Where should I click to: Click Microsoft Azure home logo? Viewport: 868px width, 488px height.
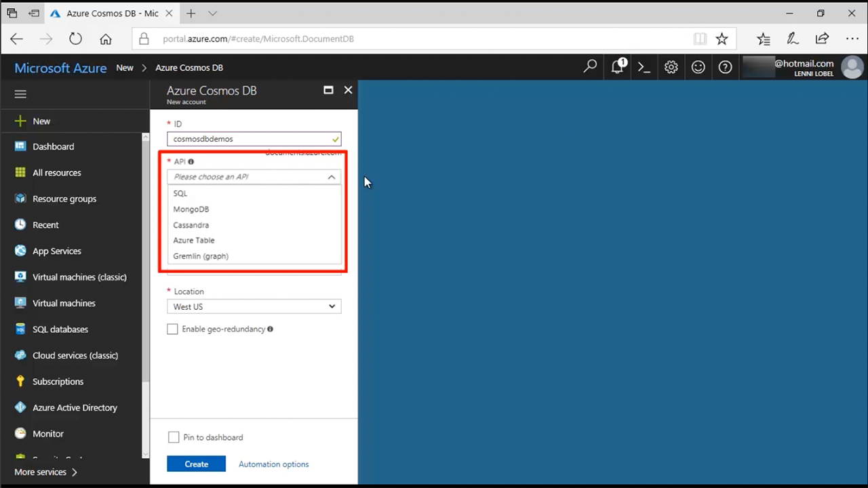(x=60, y=68)
